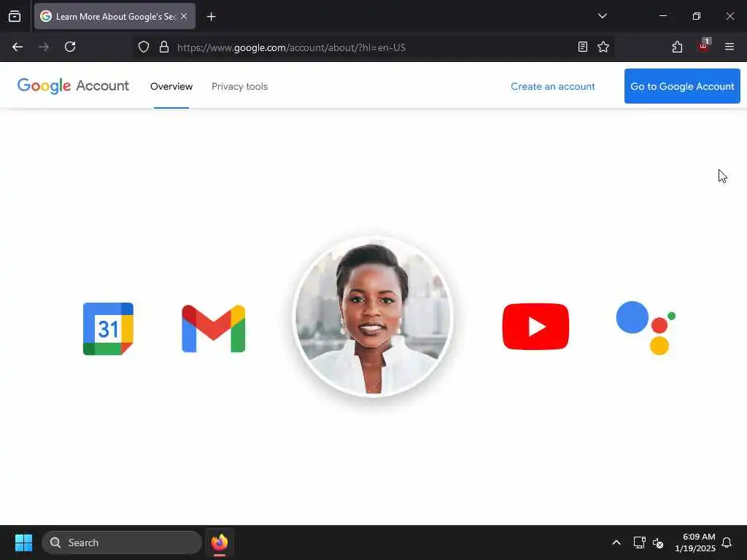Click the Gmail icon
The image size is (747, 560).
coord(214,329)
